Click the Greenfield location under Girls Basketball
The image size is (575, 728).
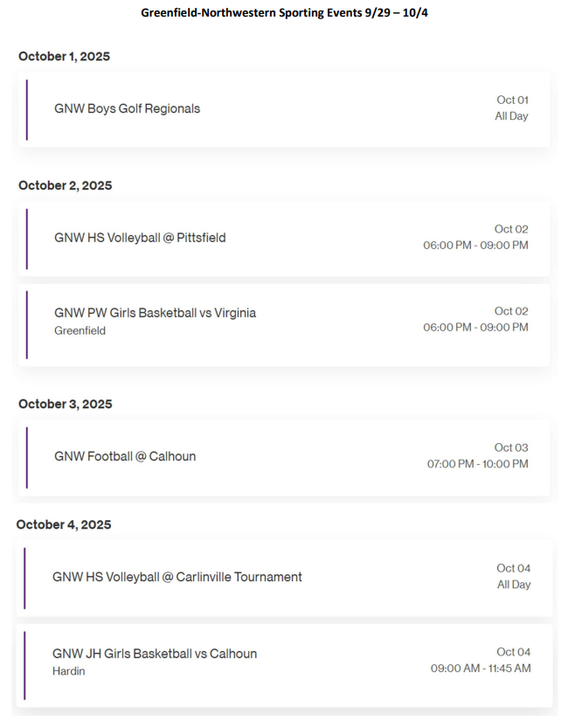point(80,331)
